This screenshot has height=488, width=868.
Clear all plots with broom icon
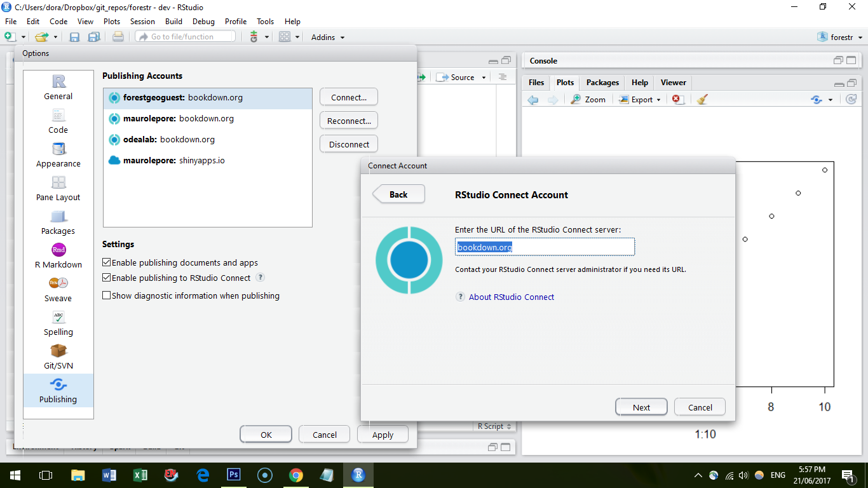702,99
